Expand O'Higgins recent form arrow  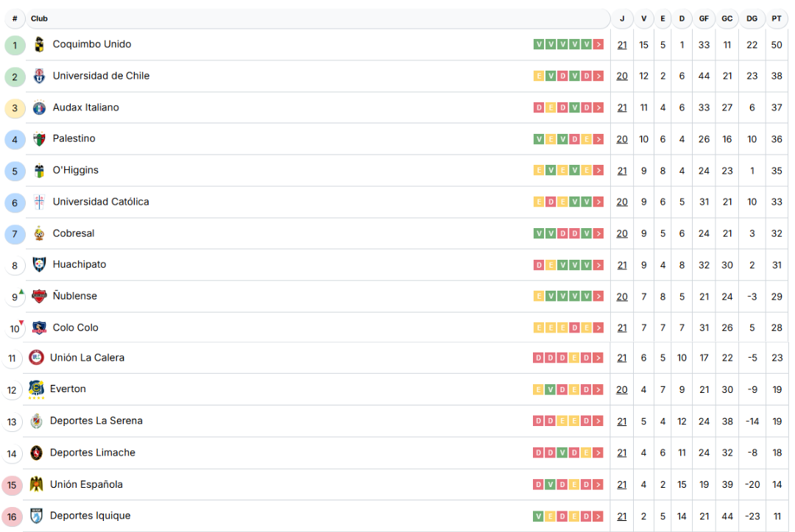click(x=598, y=171)
